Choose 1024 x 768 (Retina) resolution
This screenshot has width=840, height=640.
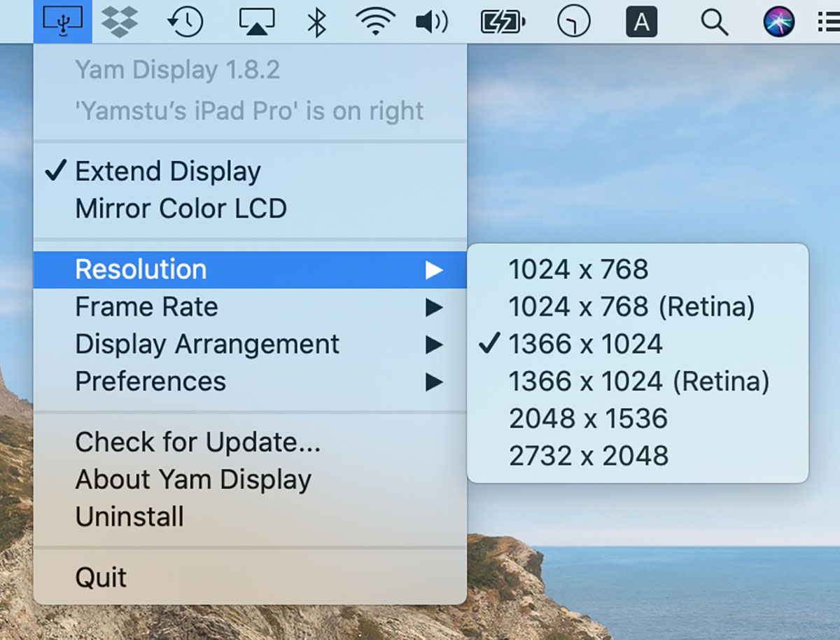tap(631, 307)
